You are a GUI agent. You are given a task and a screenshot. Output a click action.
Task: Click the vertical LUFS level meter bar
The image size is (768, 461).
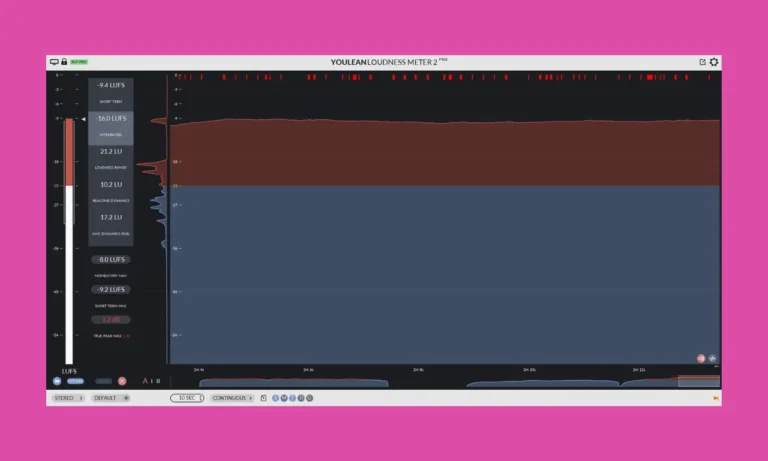pos(69,241)
